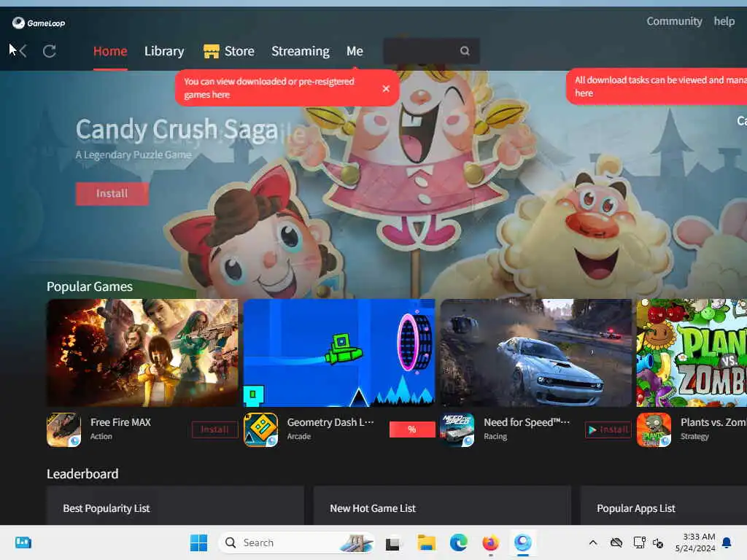Open the Plants vs. Zombies banner thumbnail
The image size is (747, 560).
click(692, 352)
